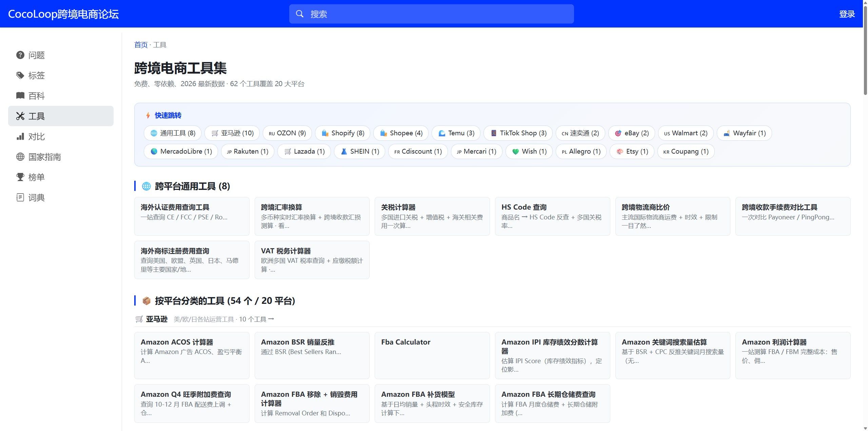Click the globe icon in MercadoLibre chip

(x=154, y=152)
